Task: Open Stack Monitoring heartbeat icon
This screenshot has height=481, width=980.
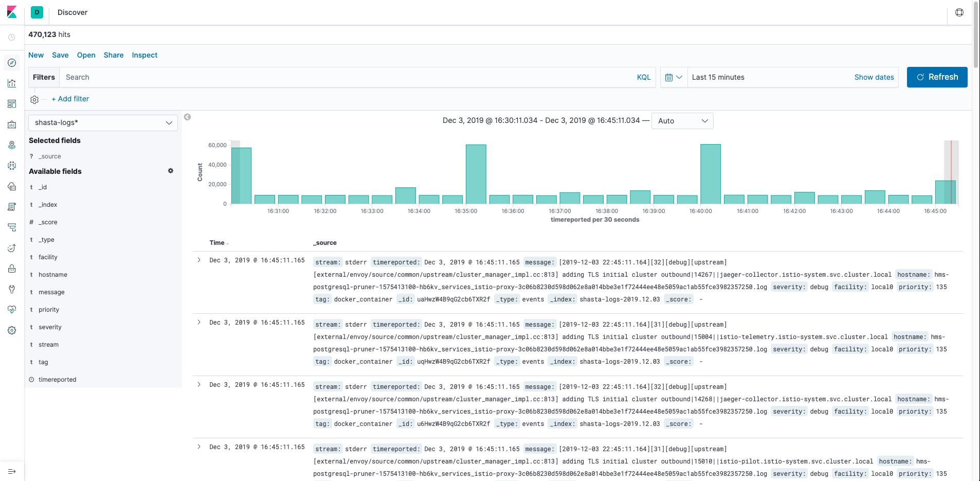Action: pos(12,310)
